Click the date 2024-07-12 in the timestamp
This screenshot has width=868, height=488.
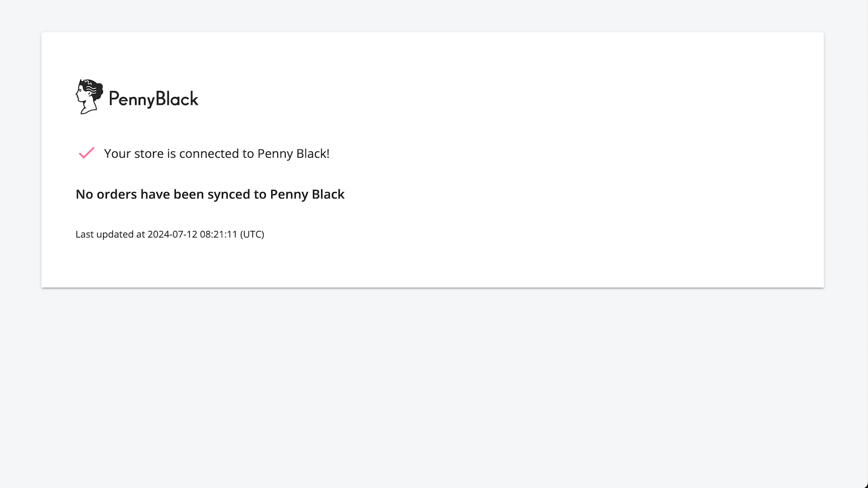click(x=173, y=234)
